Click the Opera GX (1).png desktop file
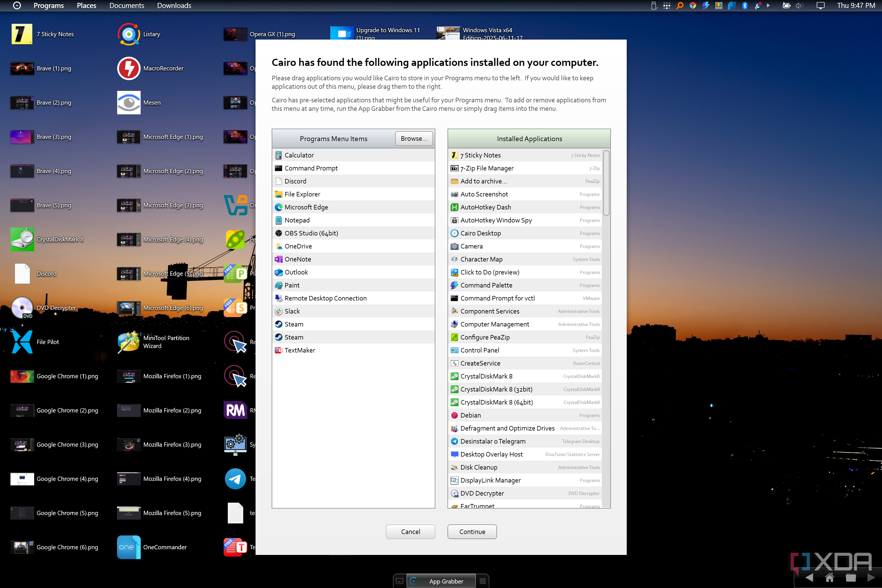 click(x=260, y=34)
